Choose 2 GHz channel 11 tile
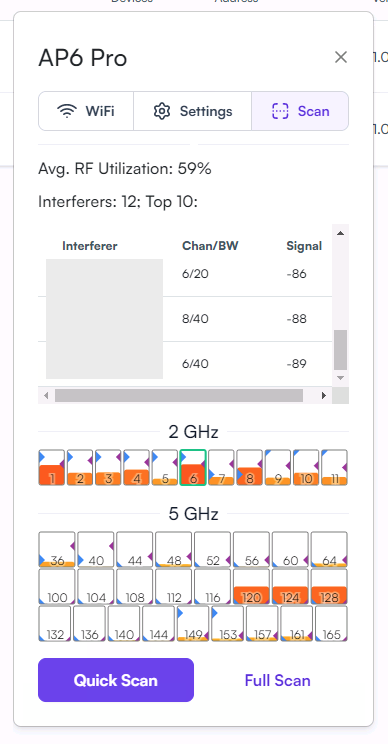This screenshot has width=388, height=744. pyautogui.click(x=334, y=467)
